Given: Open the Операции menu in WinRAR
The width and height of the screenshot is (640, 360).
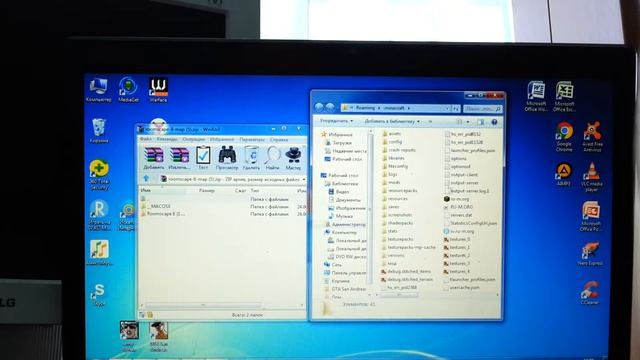Looking at the screenshot, I should point(193,140).
